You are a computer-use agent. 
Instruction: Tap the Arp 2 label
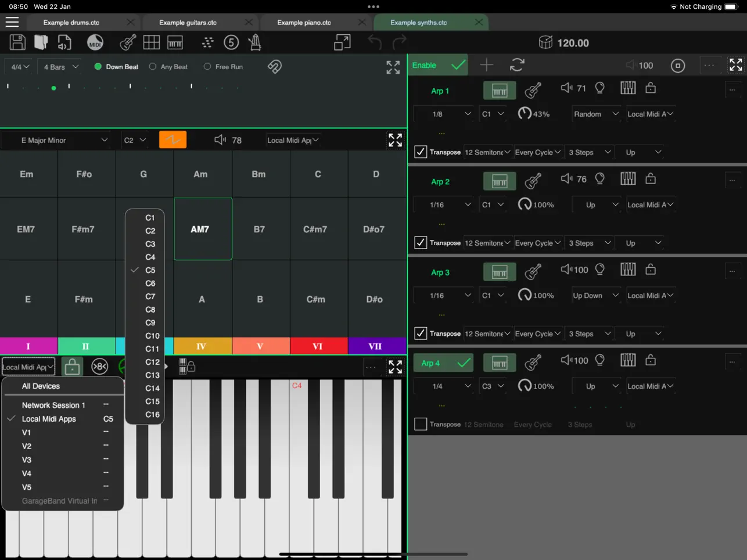pyautogui.click(x=440, y=182)
